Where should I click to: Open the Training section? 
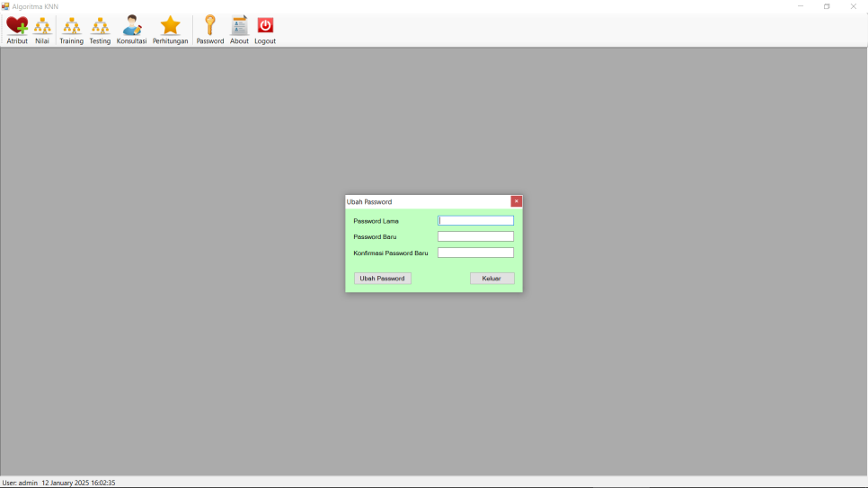71,30
